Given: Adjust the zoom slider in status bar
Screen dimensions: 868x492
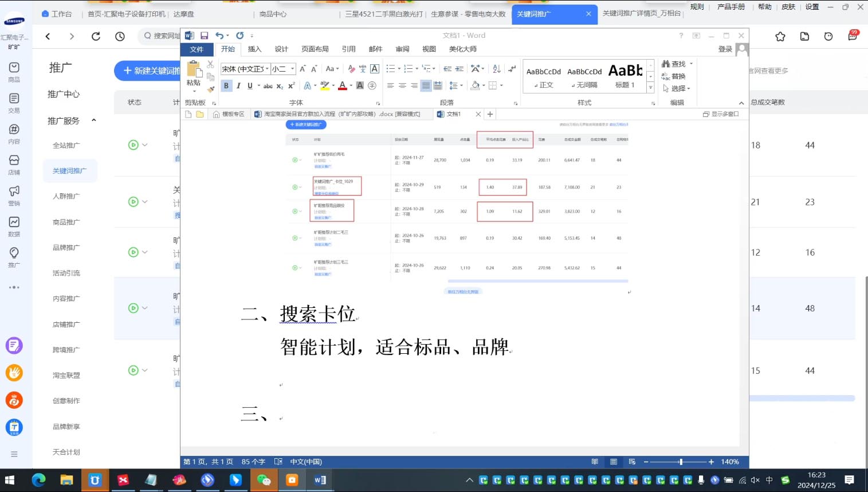Looking at the screenshot, I should point(681,462).
